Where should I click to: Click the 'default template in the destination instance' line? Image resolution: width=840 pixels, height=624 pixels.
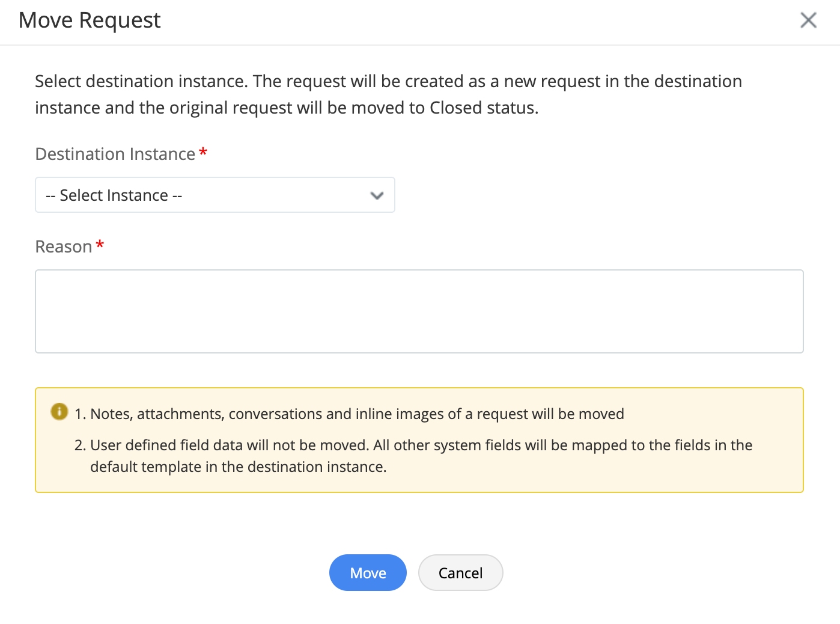238,467
